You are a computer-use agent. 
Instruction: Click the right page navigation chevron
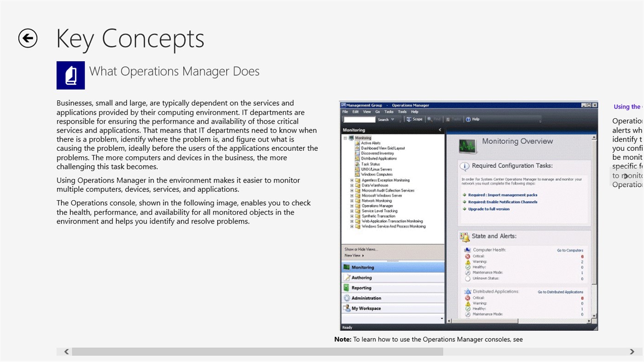(632, 351)
